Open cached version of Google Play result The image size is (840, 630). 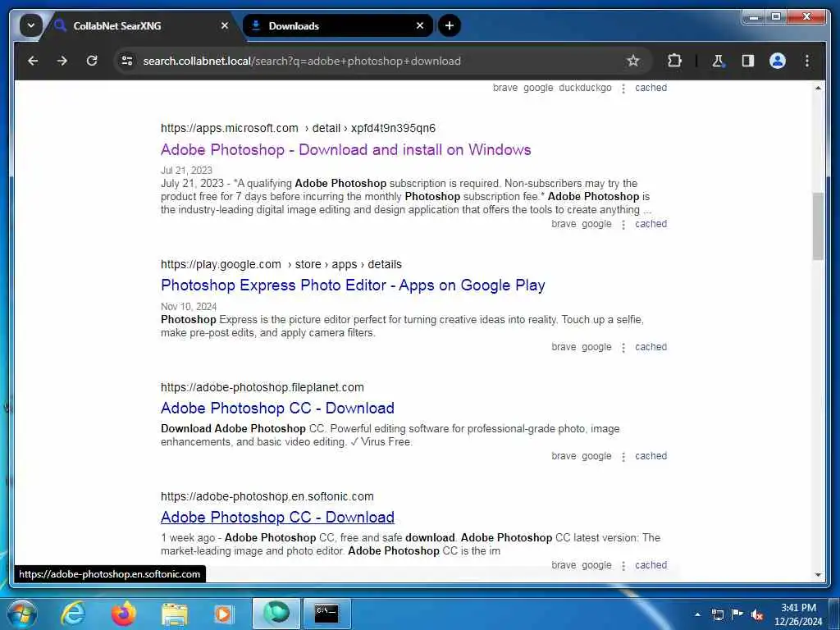pyautogui.click(x=651, y=347)
